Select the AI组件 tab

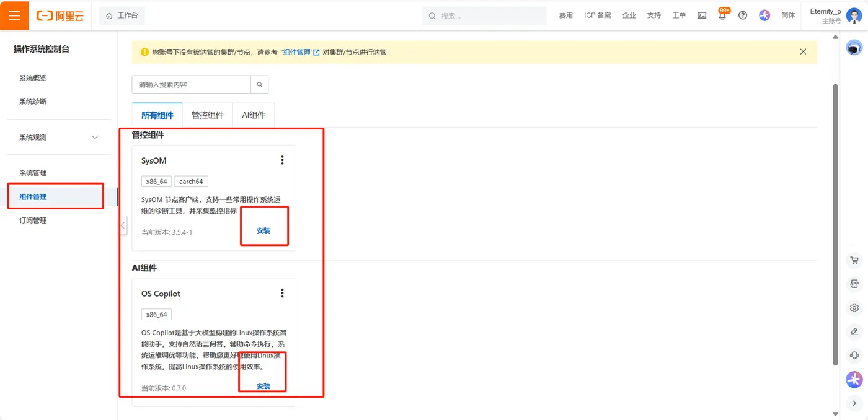click(x=254, y=115)
